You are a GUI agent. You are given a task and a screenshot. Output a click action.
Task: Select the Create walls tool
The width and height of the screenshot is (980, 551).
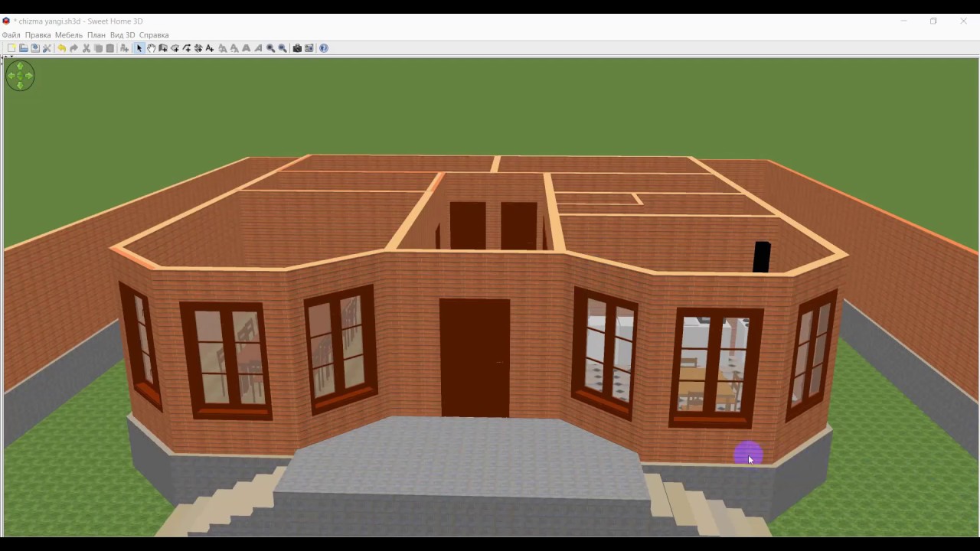(x=163, y=48)
